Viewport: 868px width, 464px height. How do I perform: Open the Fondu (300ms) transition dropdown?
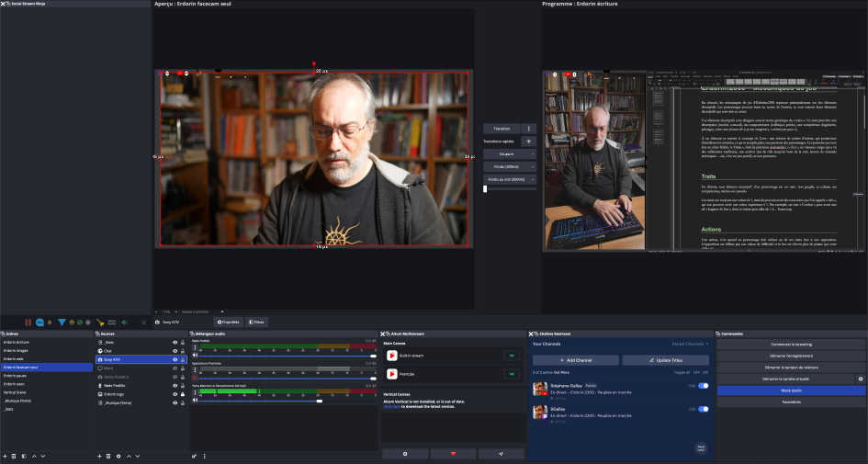tap(533, 167)
